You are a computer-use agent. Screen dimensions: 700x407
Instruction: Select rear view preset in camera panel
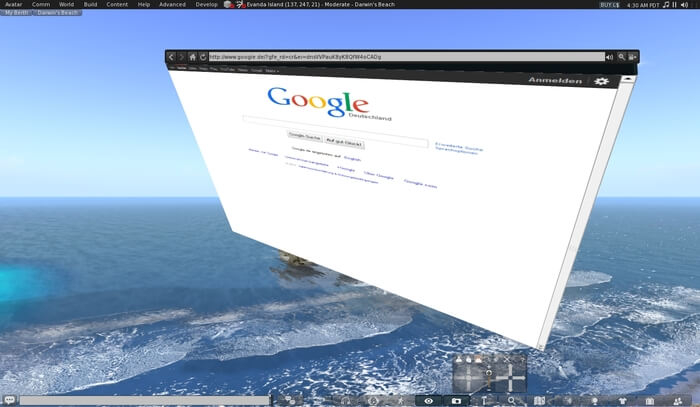tap(478, 359)
